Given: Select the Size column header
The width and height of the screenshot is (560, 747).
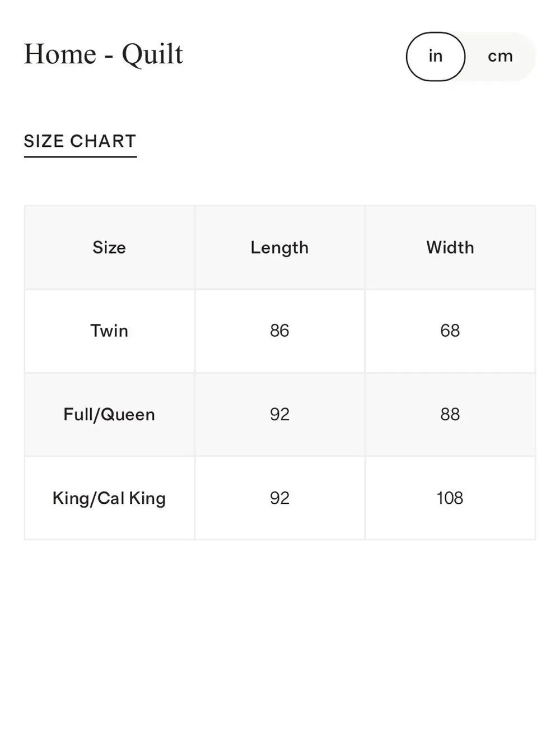Looking at the screenshot, I should tap(109, 248).
